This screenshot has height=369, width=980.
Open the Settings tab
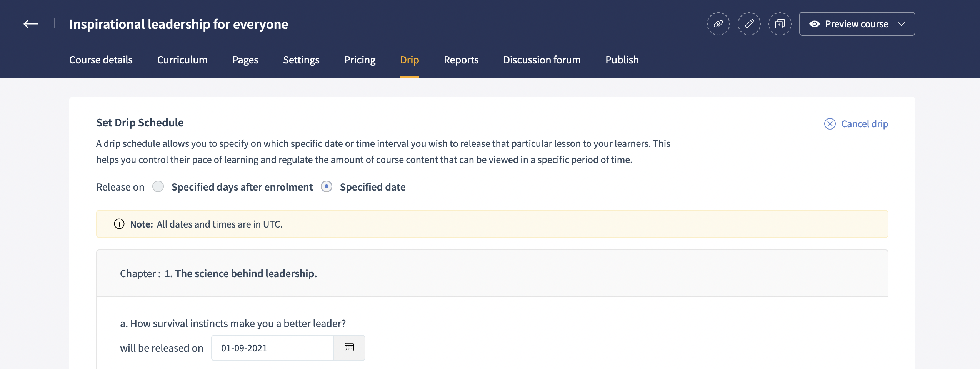coord(301,60)
